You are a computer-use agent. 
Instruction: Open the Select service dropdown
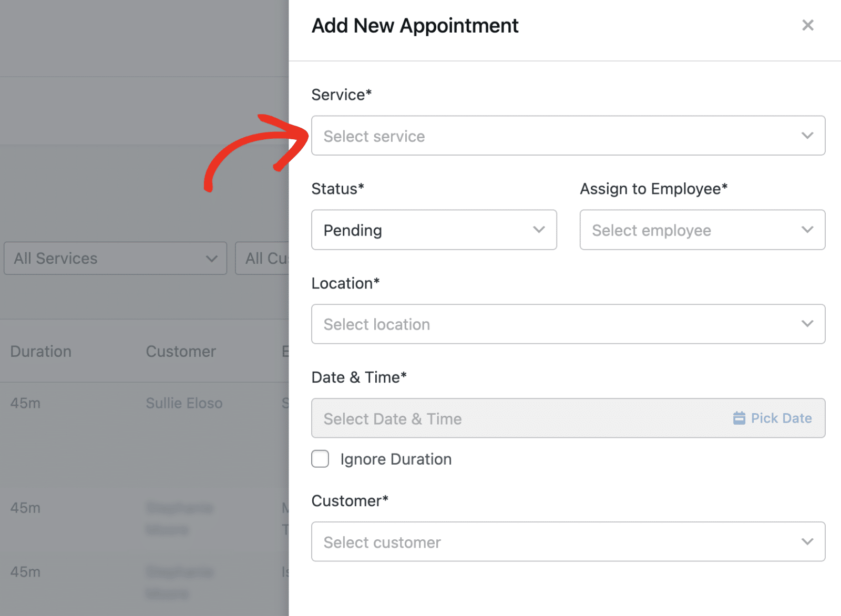[x=557, y=136]
